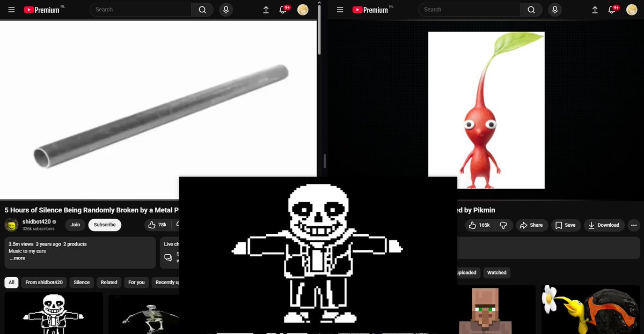Select the For you filter chip
The image size is (644, 334).
coord(136,283)
